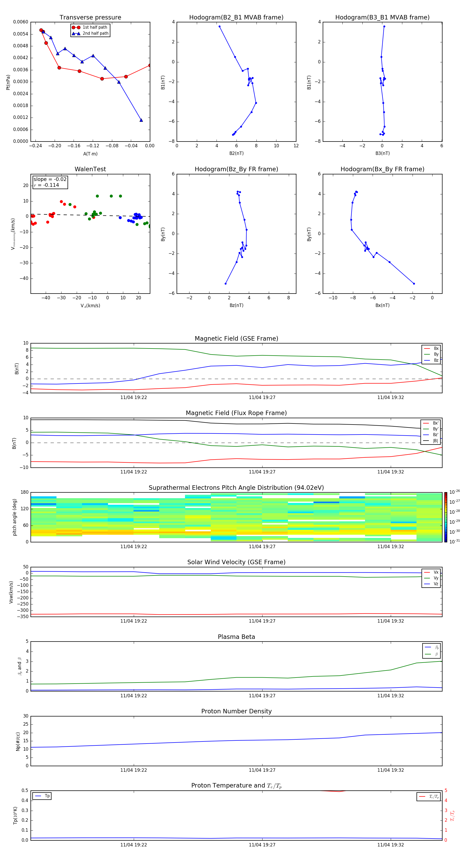Click the "Bz(nT)" x-axis label

pyautogui.click(x=236, y=305)
